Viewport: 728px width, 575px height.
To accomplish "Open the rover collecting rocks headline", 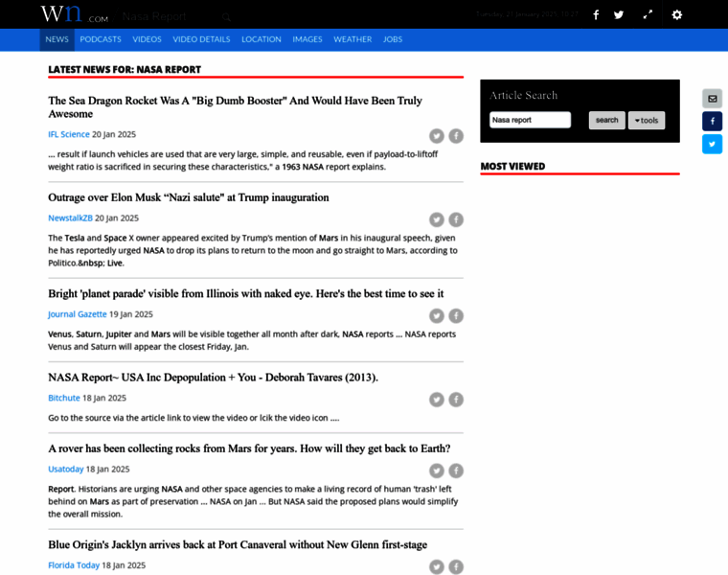I will [x=249, y=448].
